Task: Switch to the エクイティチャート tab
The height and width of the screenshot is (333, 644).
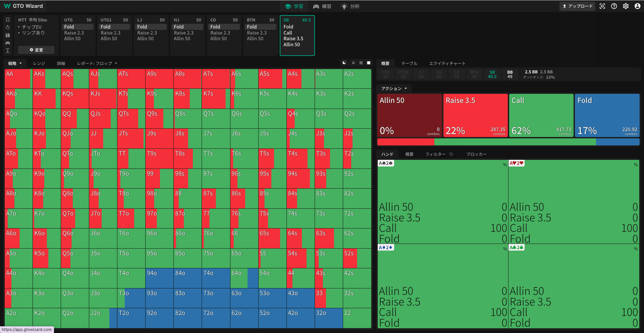Action: click(447, 63)
